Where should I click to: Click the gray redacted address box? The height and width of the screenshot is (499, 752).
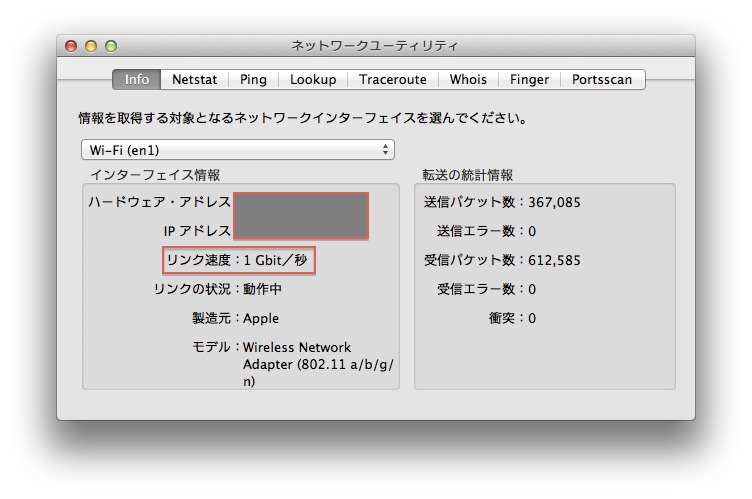click(x=301, y=216)
